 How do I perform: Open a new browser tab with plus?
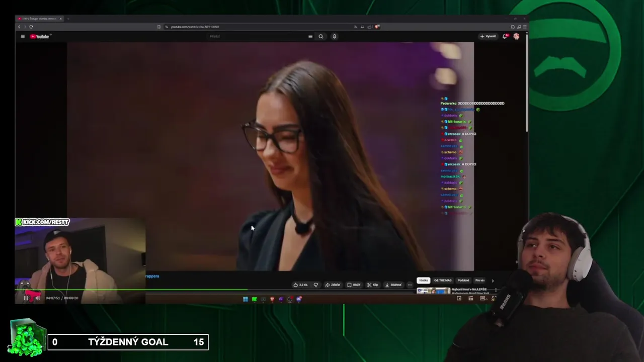point(68,19)
